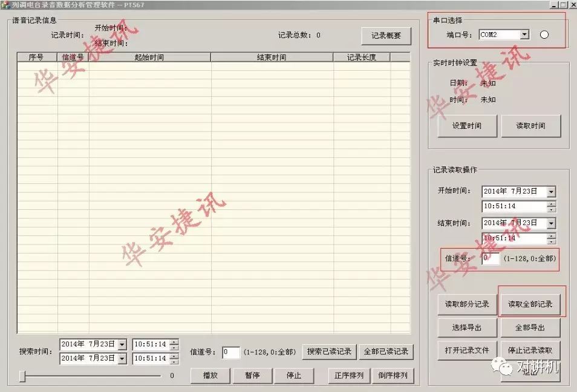Click the 记录长度 column header
577x392 pixels.
(x=361, y=57)
